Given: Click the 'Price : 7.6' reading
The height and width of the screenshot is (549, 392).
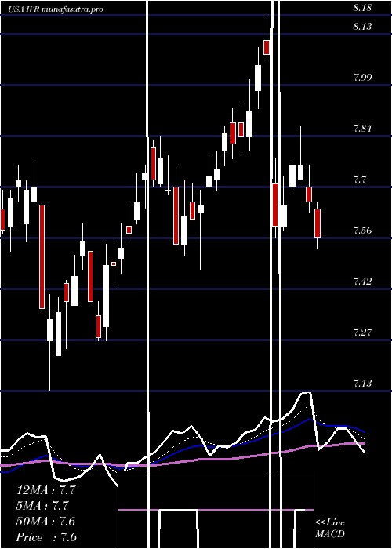Looking at the screenshot, I should 47,537.
